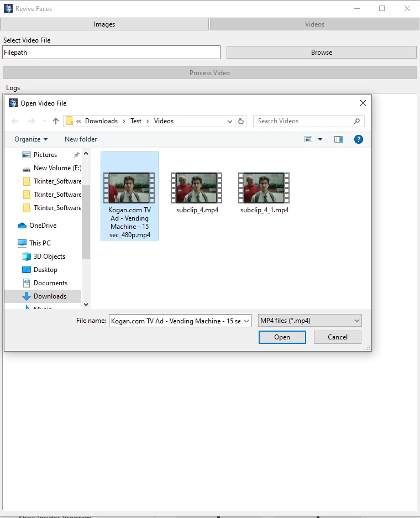420x518 pixels.
Task: Toggle the preview pane icon
Action: point(339,139)
